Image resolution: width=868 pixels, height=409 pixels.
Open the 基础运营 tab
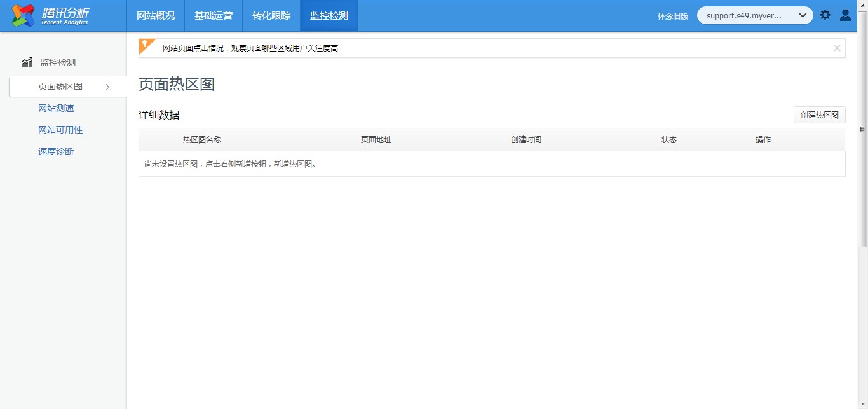click(214, 16)
